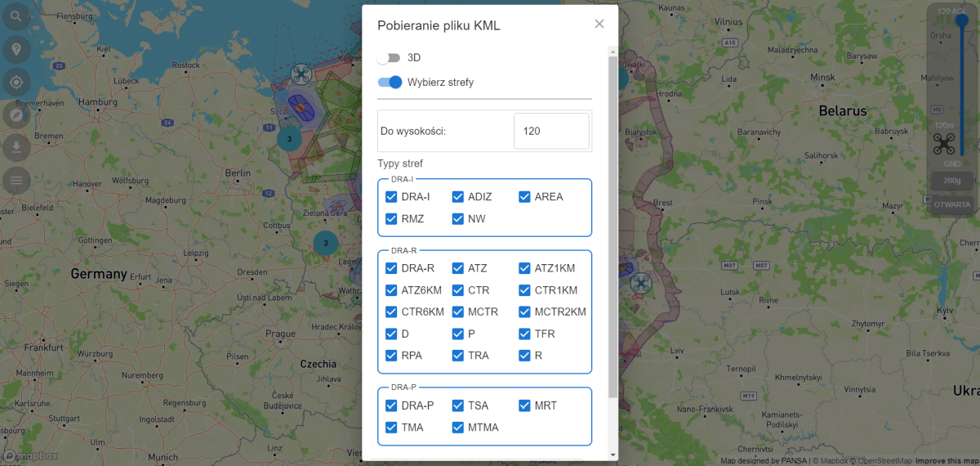980x466 pixels.
Task: Open the search tool in left sidebar
Action: (16, 17)
